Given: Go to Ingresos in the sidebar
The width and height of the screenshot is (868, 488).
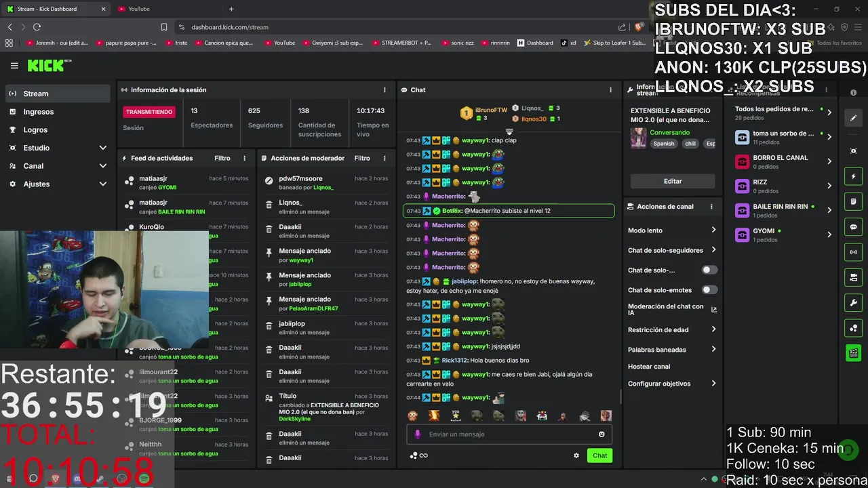Looking at the screenshot, I should coord(58,112).
